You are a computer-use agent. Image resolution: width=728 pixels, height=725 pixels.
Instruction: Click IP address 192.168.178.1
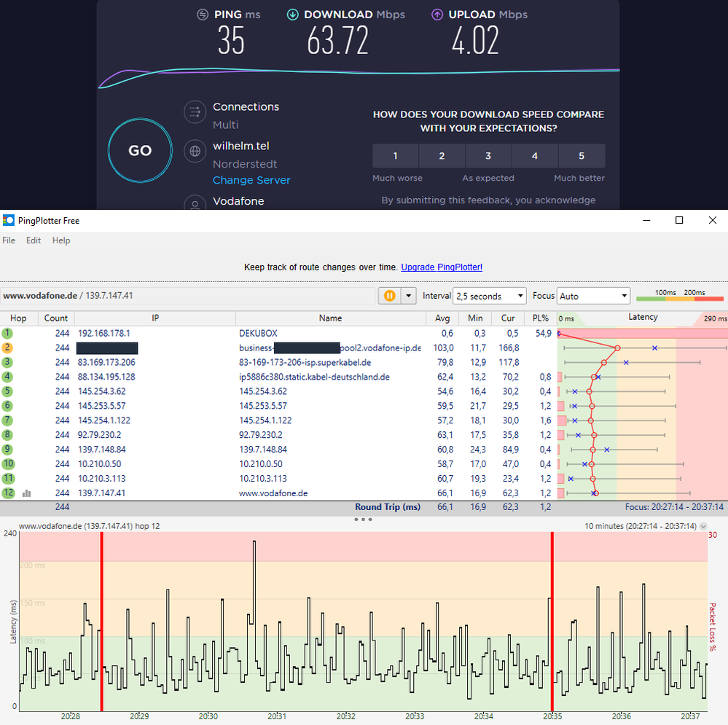(104, 333)
